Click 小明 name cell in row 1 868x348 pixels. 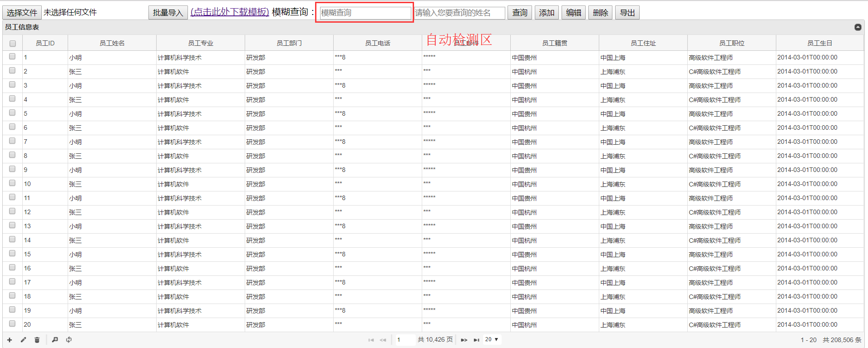(112, 58)
